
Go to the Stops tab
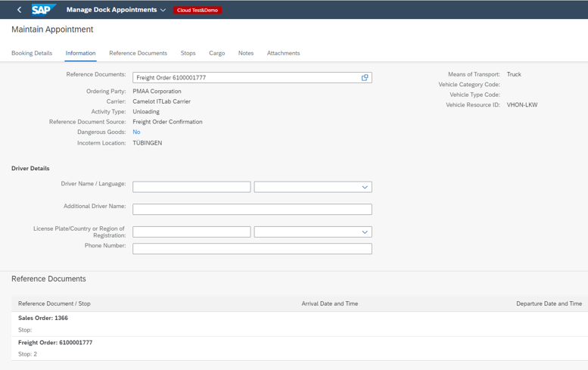(188, 53)
